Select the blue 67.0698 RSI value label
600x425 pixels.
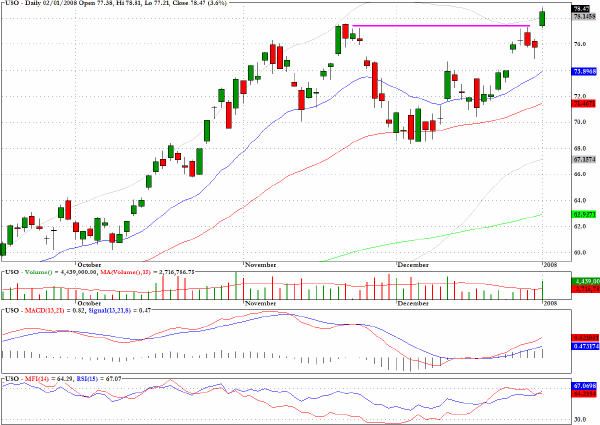click(x=584, y=386)
